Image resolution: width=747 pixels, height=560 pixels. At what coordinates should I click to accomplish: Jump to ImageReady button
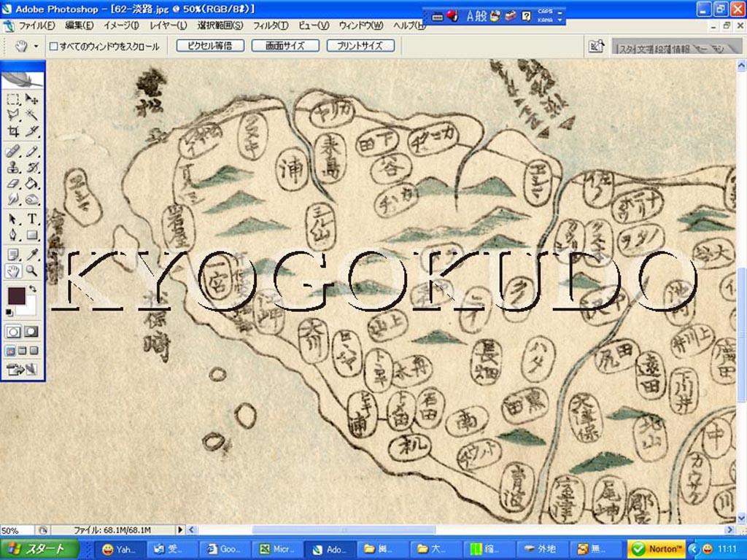[21, 370]
